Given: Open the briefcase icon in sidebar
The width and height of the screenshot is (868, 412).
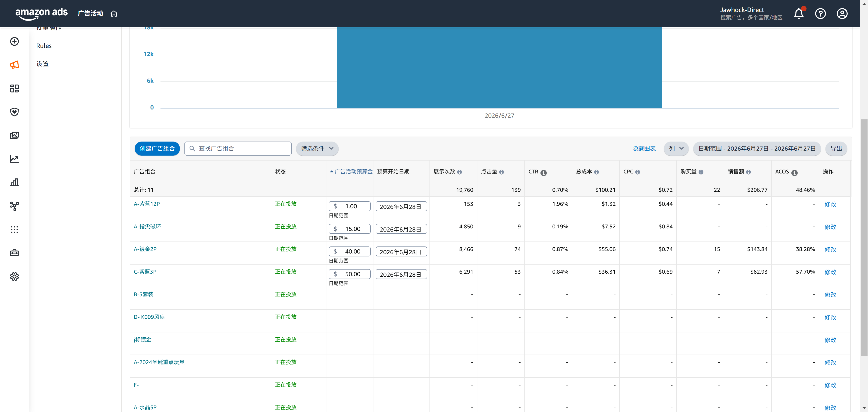Looking at the screenshot, I should tap(14, 253).
